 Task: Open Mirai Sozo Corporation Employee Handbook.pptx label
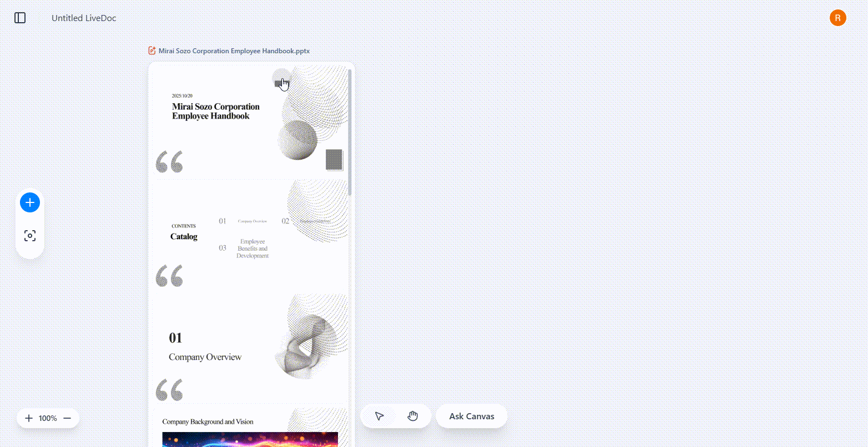tap(234, 50)
